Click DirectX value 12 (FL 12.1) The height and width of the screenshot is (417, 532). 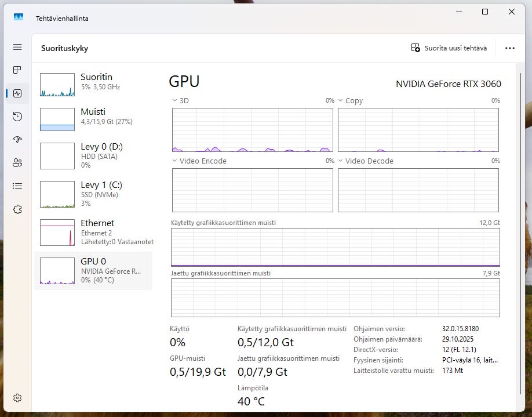click(459, 350)
